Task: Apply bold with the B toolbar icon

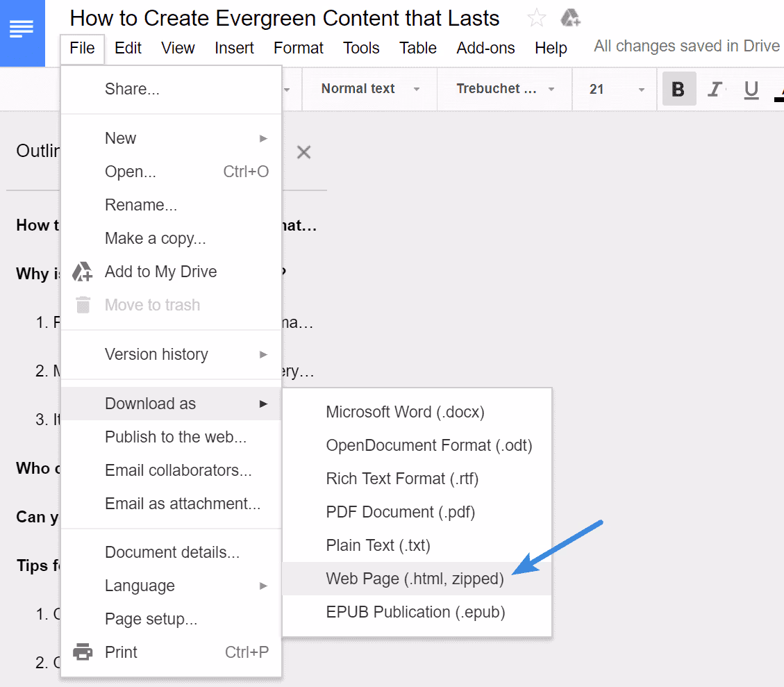Action: 678,89
